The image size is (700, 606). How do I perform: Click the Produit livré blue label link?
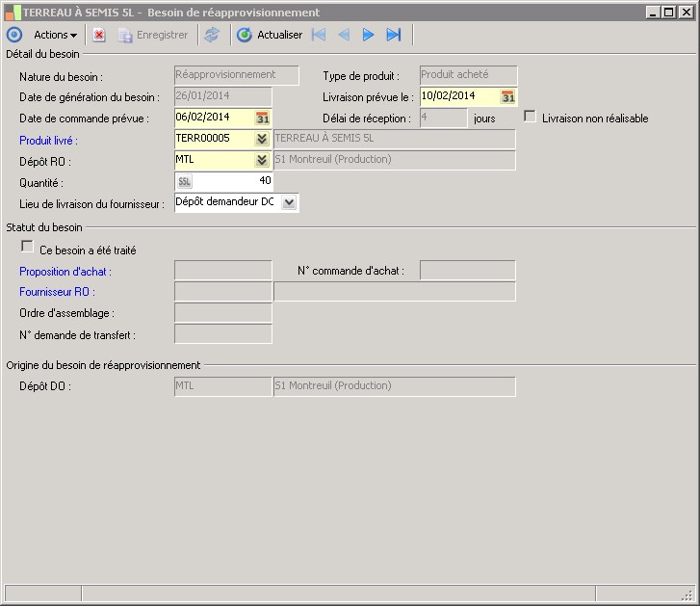coord(48,141)
